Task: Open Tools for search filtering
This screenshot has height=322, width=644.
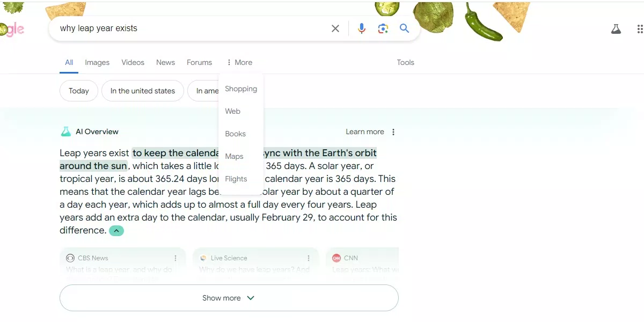Action: click(x=405, y=62)
